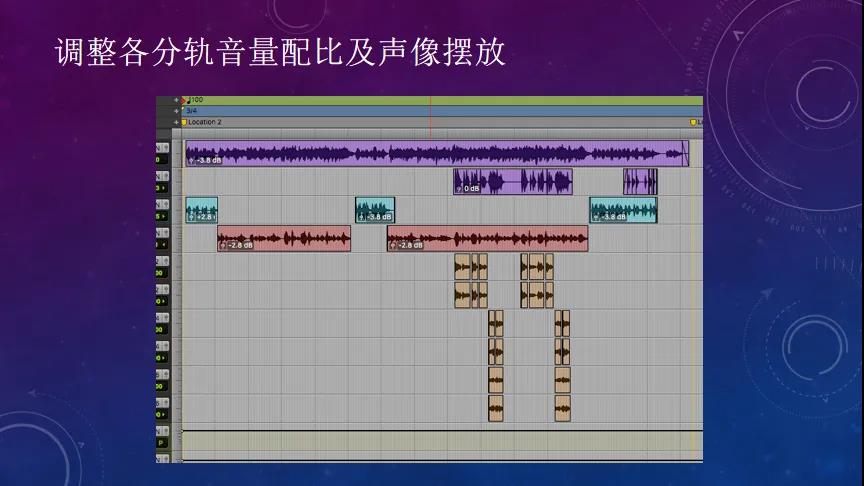Screen dimensions: 864x486
Task: Jump to the Location 2 marker
Action: tap(204, 122)
